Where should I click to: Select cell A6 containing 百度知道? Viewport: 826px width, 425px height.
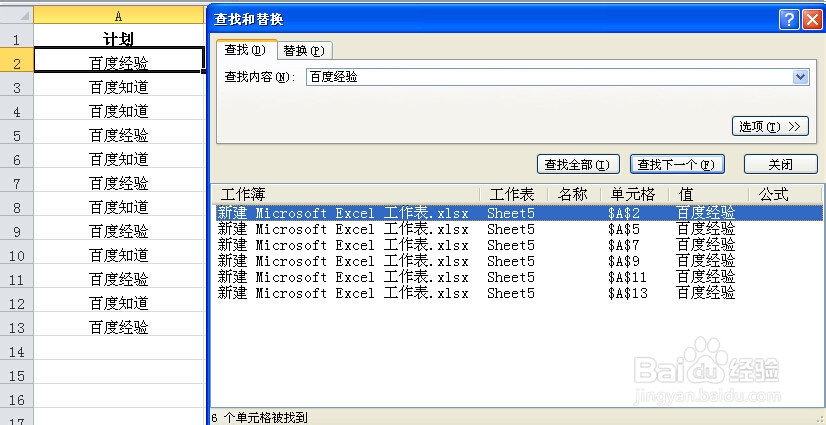119,156
